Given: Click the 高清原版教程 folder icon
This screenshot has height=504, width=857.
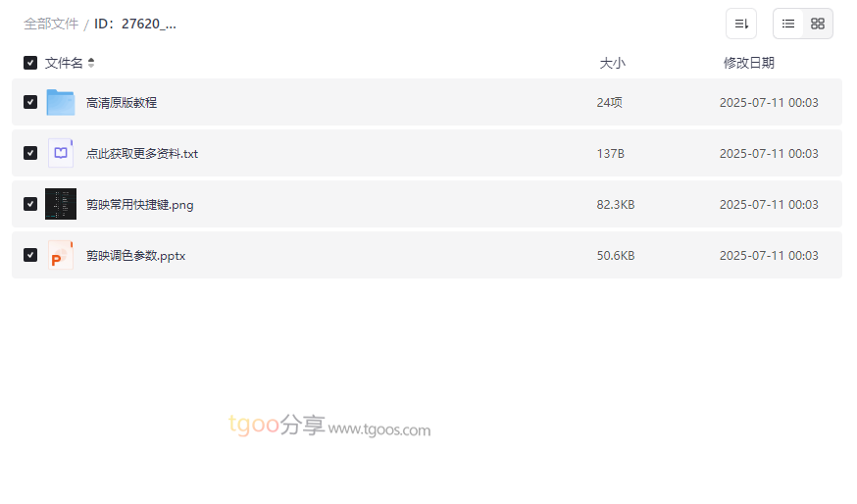Looking at the screenshot, I should (x=61, y=102).
